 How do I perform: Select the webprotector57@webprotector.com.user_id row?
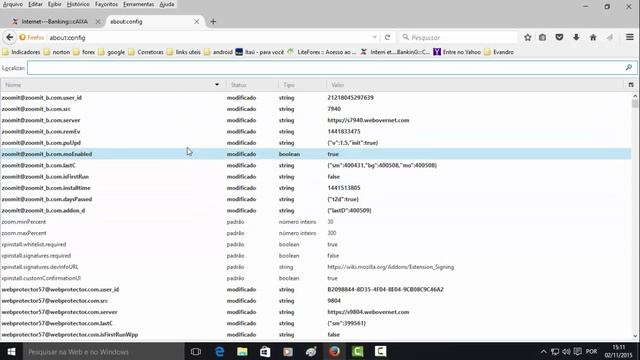click(x=316, y=289)
